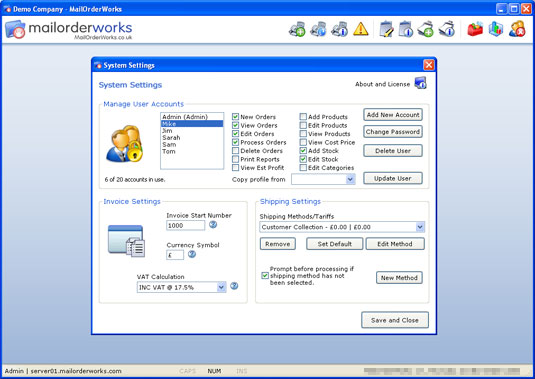This screenshot has width=535, height=379.
Task: Click the Admin server status bar text
Action: 63,371
